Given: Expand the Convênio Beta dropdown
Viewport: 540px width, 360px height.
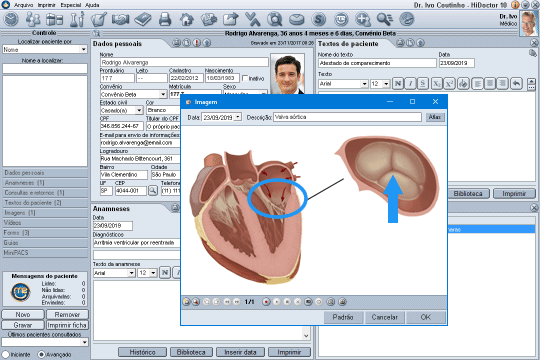Looking at the screenshot, I should [x=163, y=94].
